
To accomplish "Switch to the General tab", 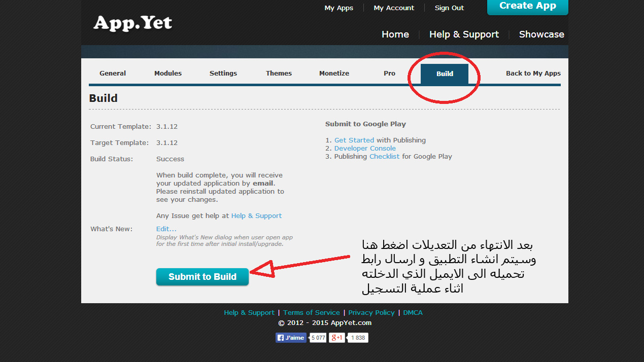I will [113, 74].
